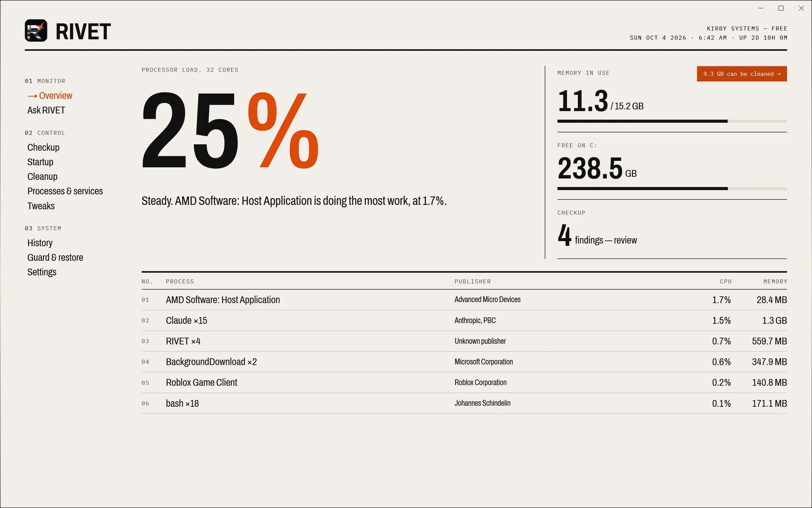Open Guard & restore
812x508 pixels.
point(55,258)
